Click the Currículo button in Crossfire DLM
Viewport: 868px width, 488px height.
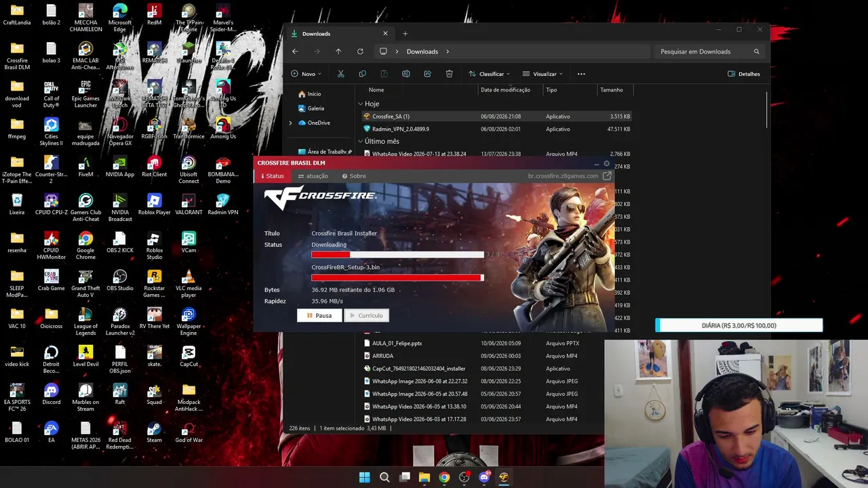point(366,315)
